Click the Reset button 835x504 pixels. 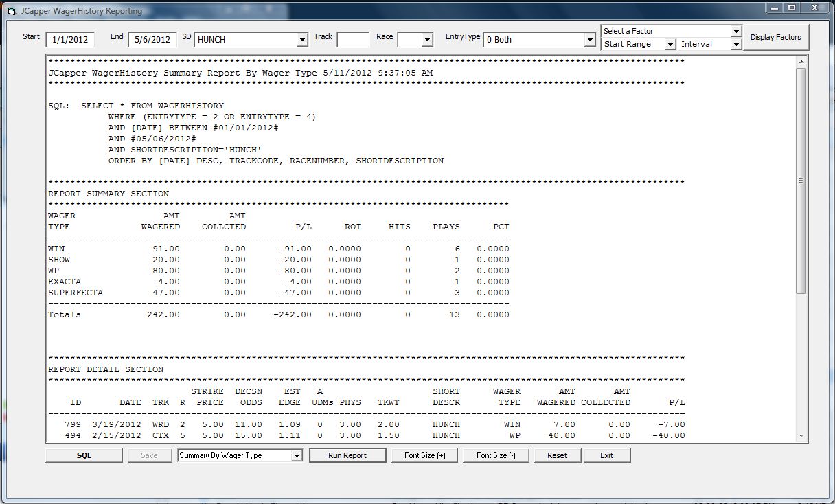(x=557, y=455)
